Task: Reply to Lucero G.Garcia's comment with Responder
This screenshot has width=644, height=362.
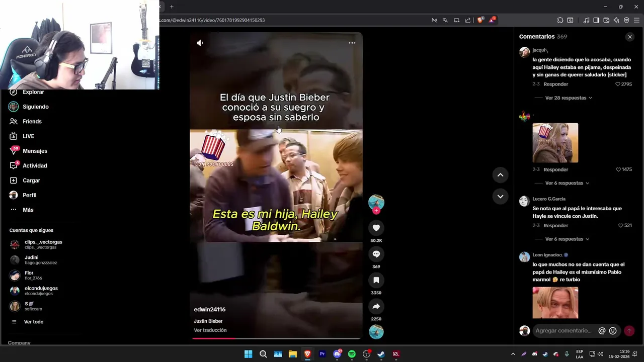Action: pos(555,225)
